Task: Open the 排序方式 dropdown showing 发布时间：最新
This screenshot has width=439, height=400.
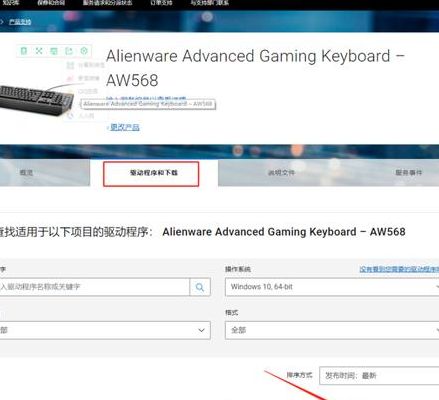Action: (379, 376)
